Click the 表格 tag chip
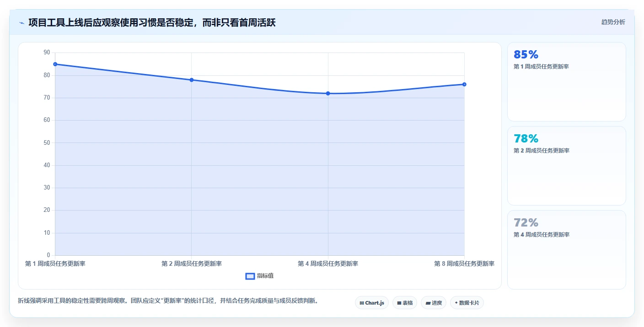 pos(405,303)
